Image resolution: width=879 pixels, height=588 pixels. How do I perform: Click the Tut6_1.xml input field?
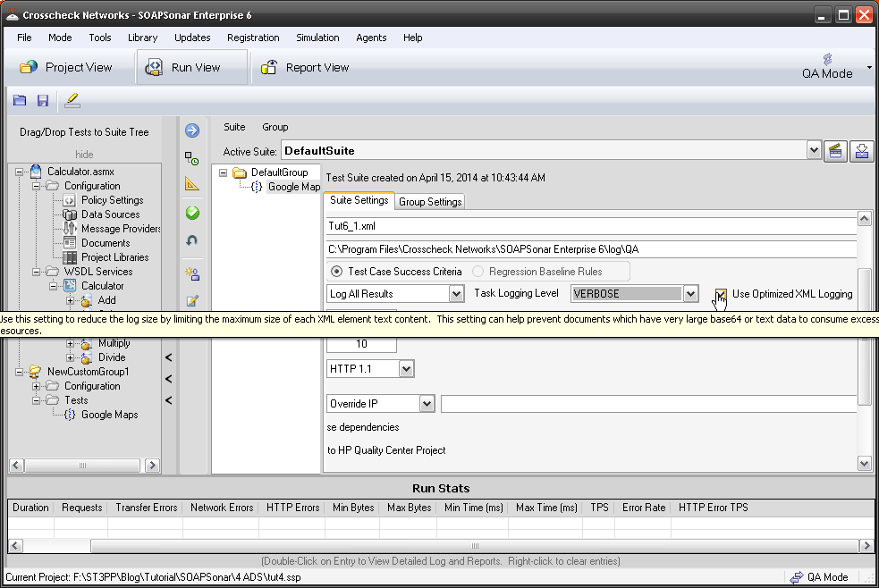pyautogui.click(x=591, y=226)
